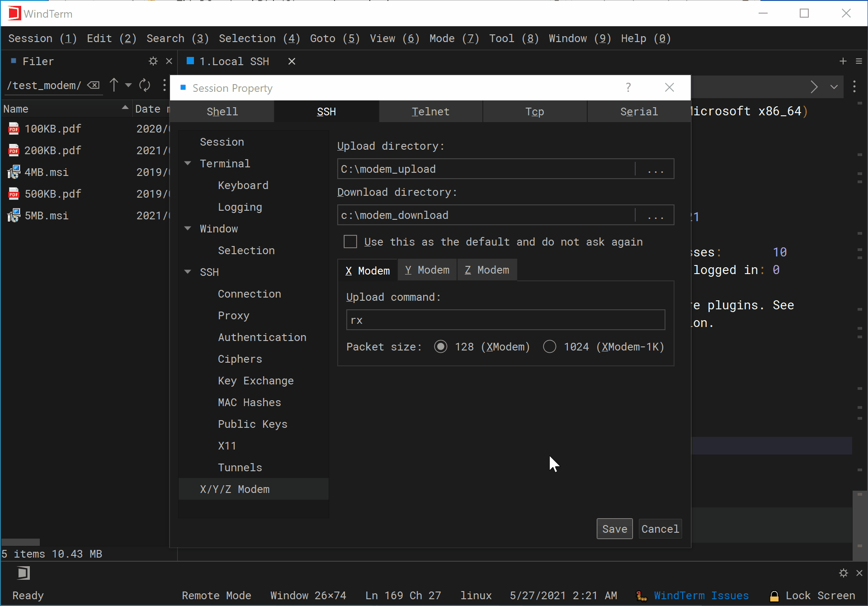Select the Proxy tree item
This screenshot has height=606, width=868.
point(234,315)
